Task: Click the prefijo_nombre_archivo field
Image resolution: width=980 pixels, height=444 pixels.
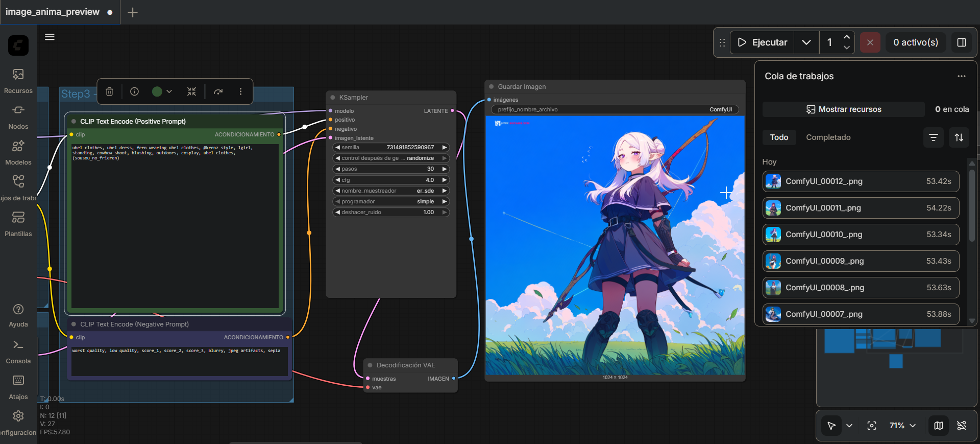Action: tap(615, 110)
